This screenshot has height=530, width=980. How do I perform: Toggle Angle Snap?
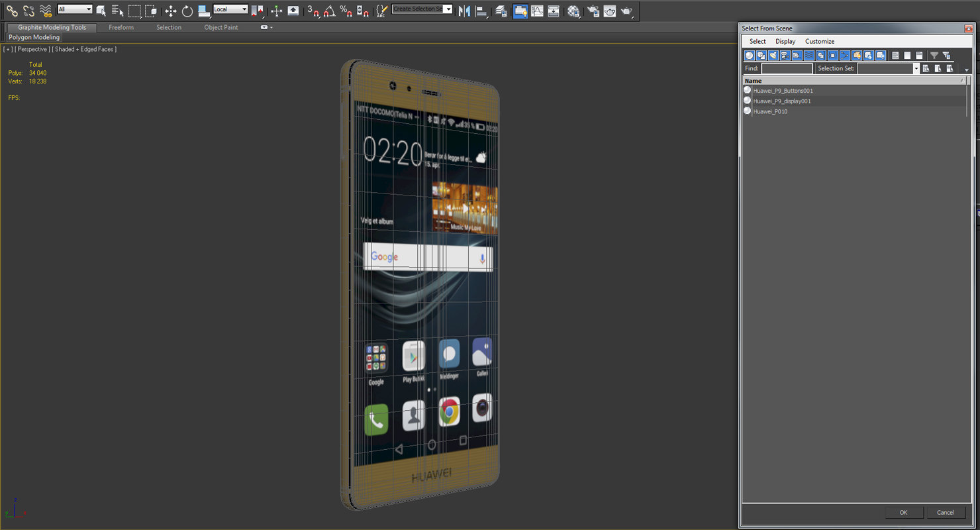[330, 11]
